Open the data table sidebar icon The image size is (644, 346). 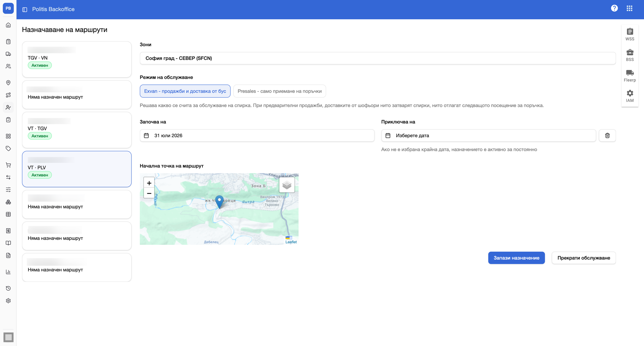(x=8, y=214)
